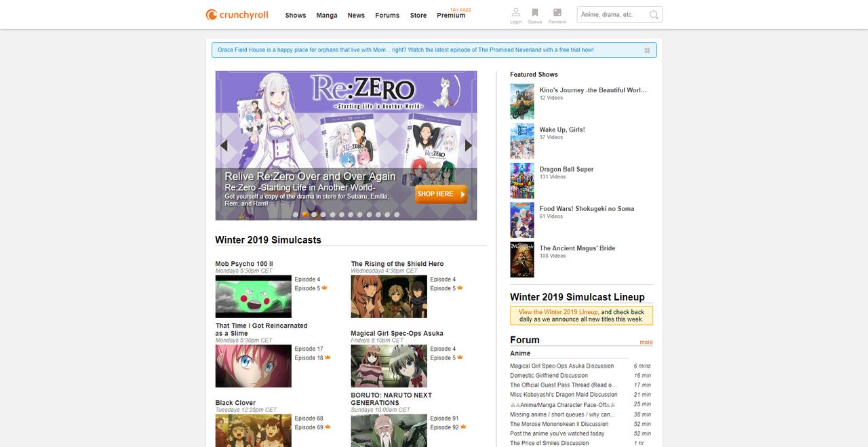Click the SHOP HERE button
This screenshot has height=447, width=868.
pos(441,194)
